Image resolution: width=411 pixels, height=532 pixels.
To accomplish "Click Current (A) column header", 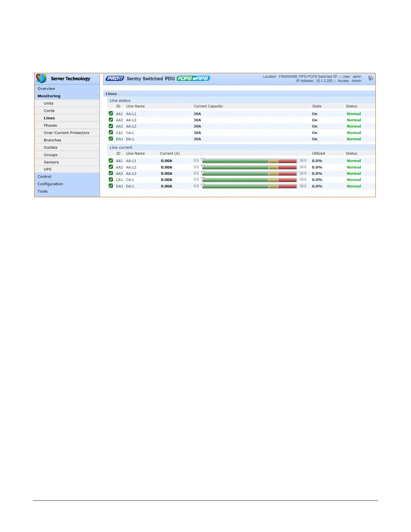I will coord(170,153).
